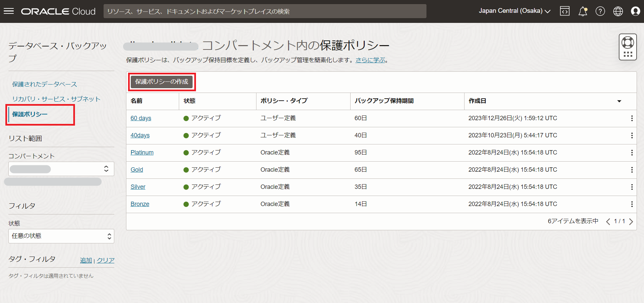
Task: Open the help question mark menu
Action: [600, 11]
